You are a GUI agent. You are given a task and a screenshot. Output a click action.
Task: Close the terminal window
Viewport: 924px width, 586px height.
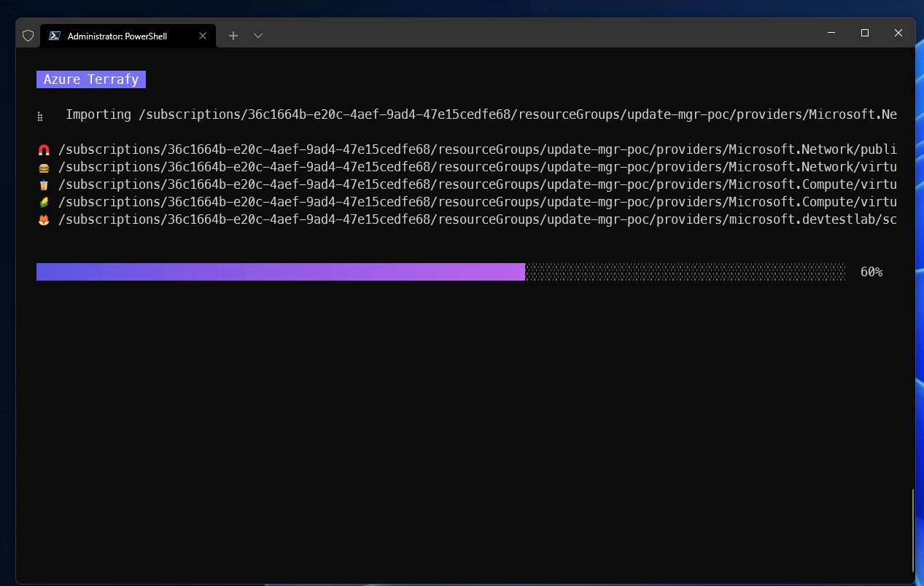[x=898, y=33]
